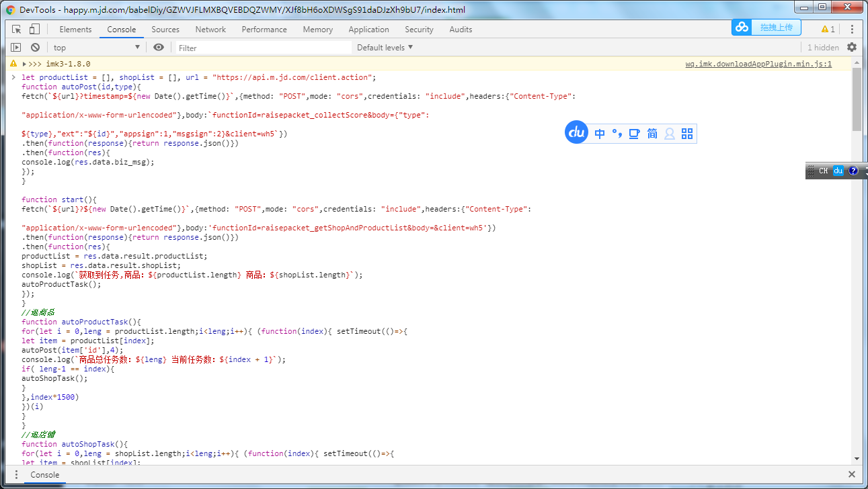Switch to the Elements tab

point(75,30)
